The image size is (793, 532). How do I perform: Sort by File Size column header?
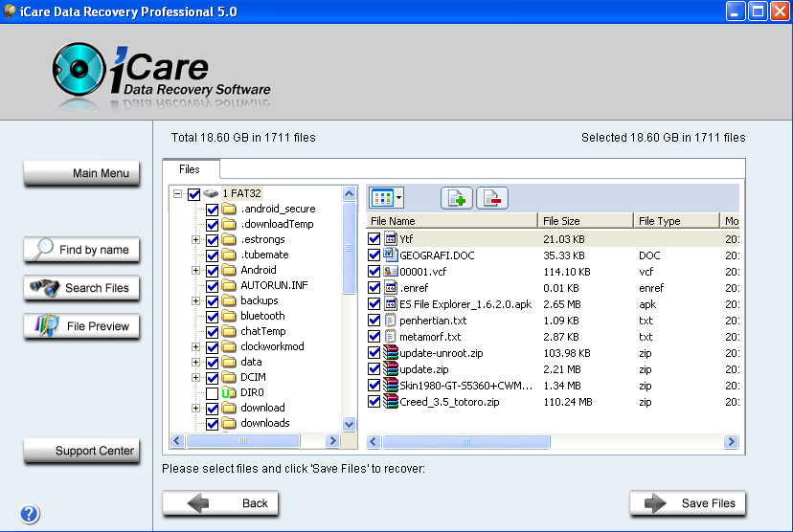pyautogui.click(x=585, y=221)
